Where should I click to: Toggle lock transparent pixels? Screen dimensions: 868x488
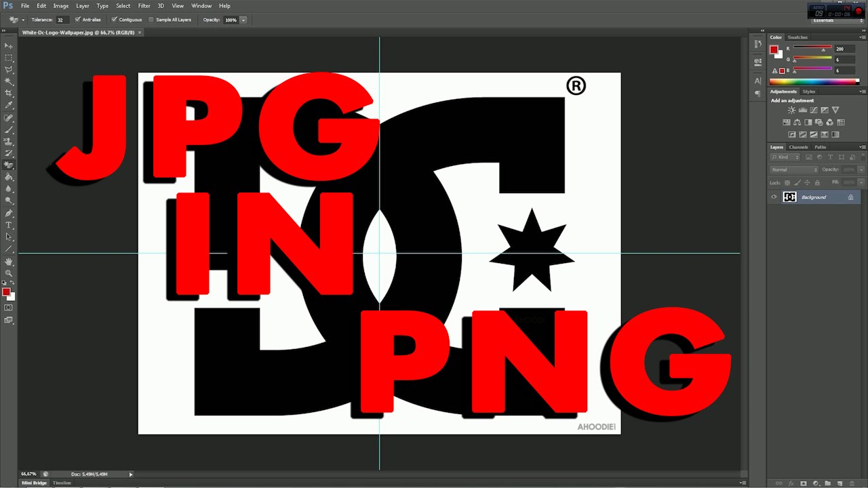click(x=787, y=183)
